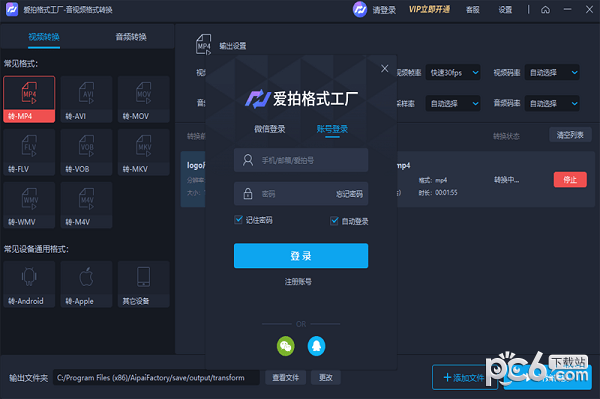Screen dimensions: 600x399
Task: Click the 忘记密码 link
Action: [x=349, y=194]
